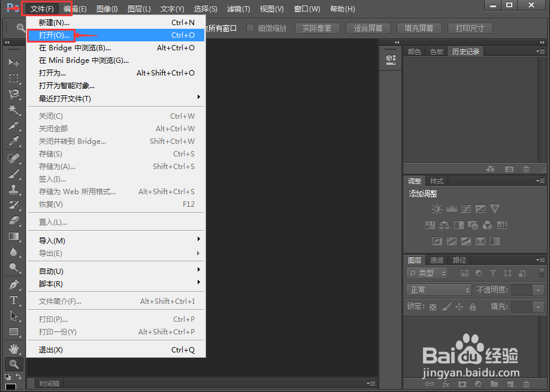Delete current state in History panel
The width and height of the screenshot is (550, 392).
pos(526,169)
